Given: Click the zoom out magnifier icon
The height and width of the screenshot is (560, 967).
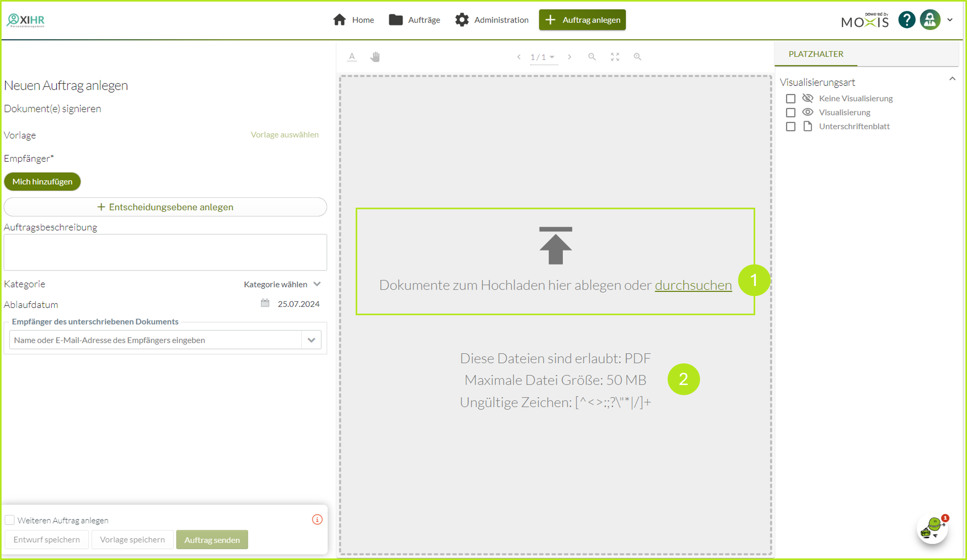Looking at the screenshot, I should (592, 57).
